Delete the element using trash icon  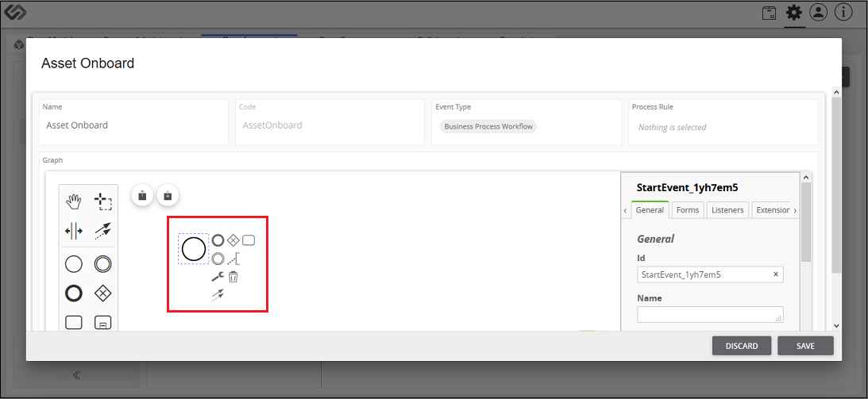pos(233,276)
